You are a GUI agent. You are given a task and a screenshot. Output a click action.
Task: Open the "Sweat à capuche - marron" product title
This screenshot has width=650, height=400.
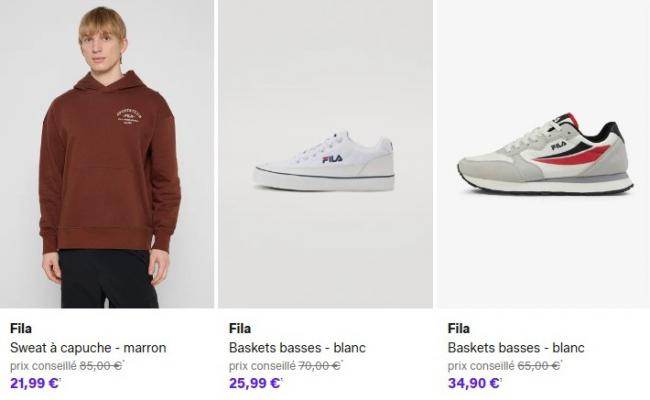pyautogui.click(x=88, y=348)
